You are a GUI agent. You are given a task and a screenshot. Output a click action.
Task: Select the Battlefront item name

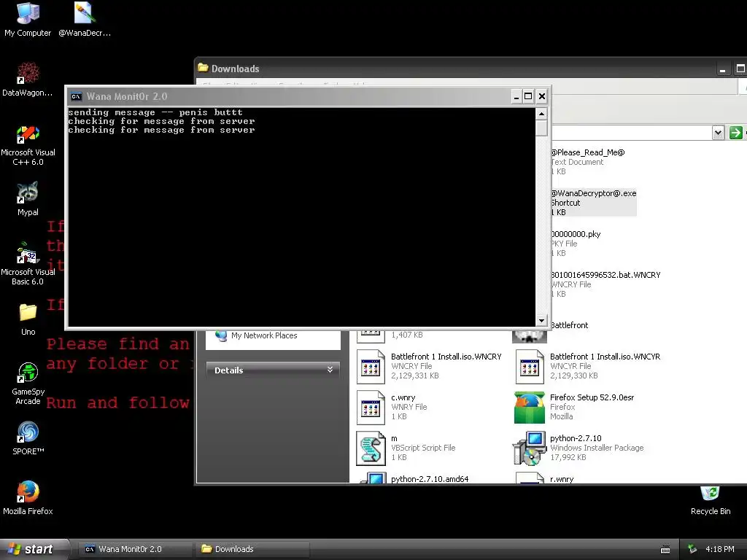569,325
